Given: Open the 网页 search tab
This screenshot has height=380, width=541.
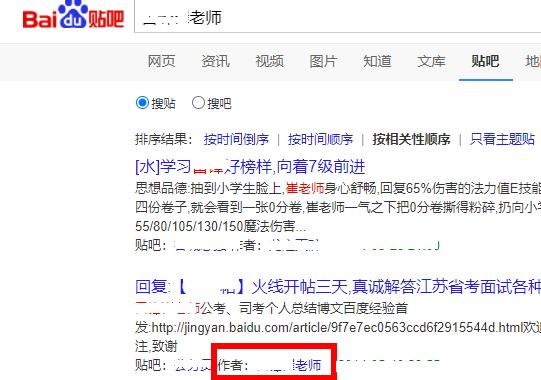Looking at the screenshot, I should tap(161, 61).
